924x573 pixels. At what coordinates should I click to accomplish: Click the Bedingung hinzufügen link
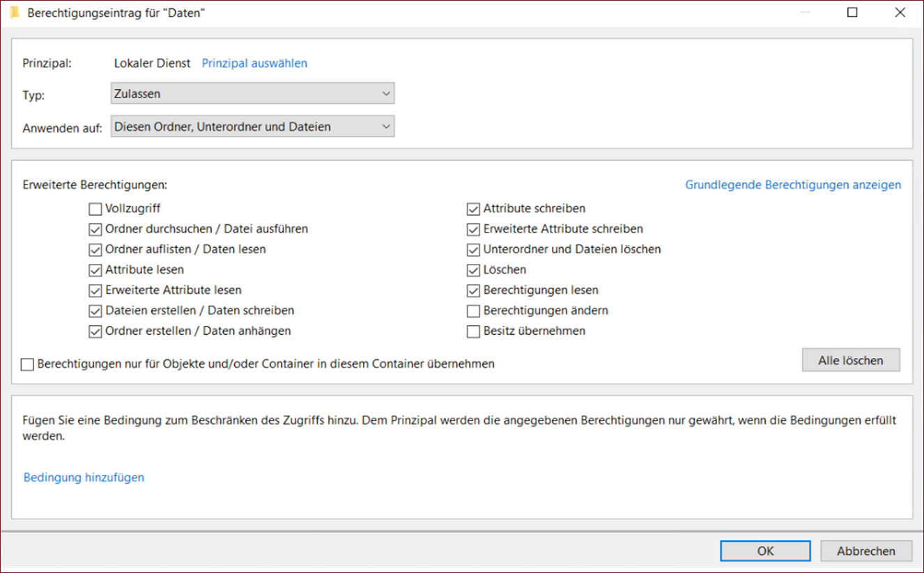click(x=84, y=478)
